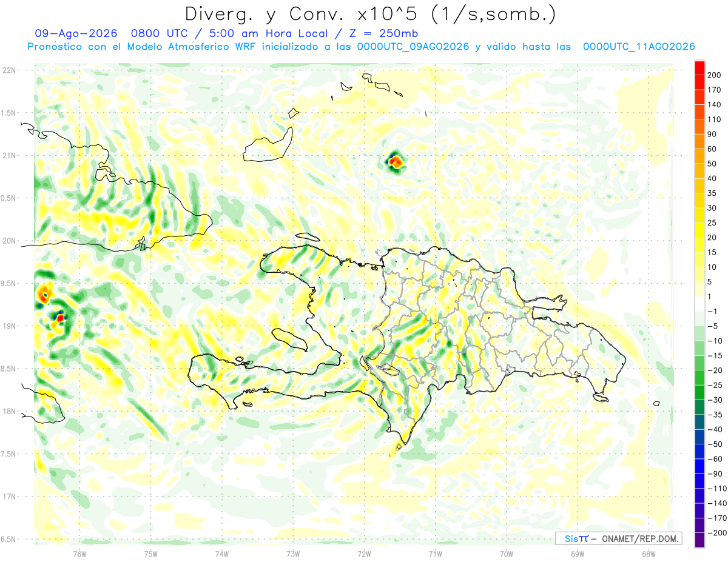
Task: Select the 'Z = 250mb' level label
Action: coord(384,33)
